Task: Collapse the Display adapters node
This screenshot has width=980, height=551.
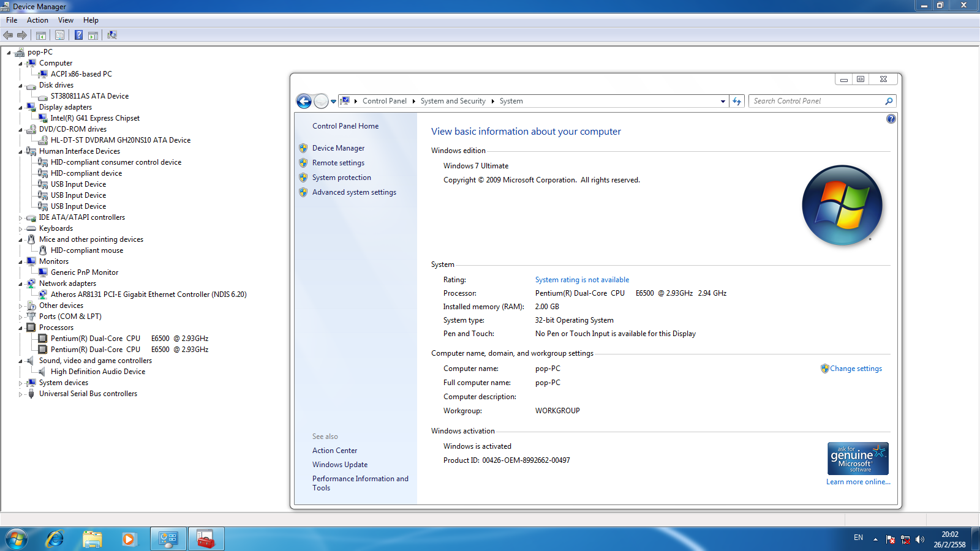Action: point(20,108)
